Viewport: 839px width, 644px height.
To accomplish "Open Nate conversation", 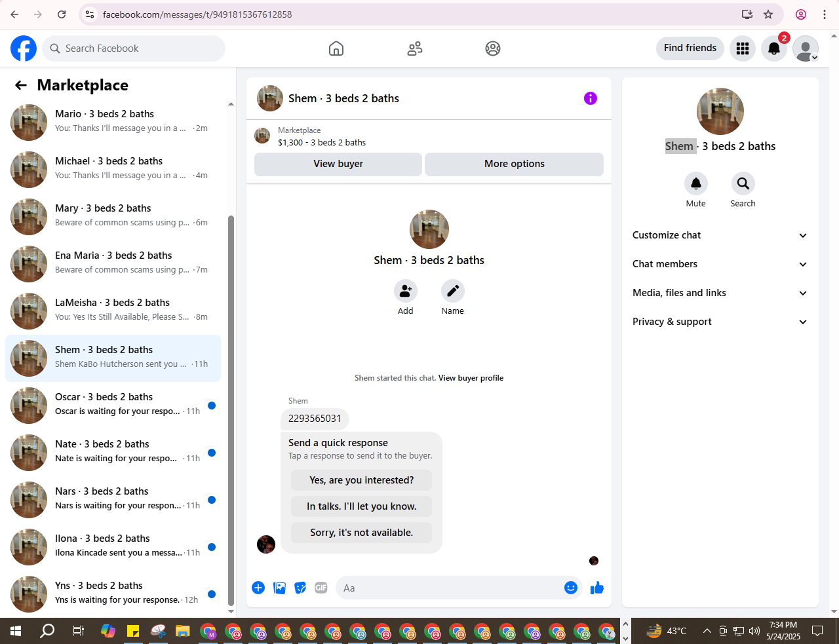I will (113, 453).
